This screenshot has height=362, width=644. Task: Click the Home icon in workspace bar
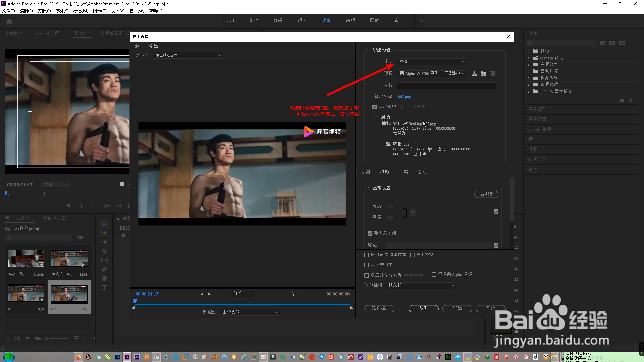pyautogui.click(x=9, y=21)
